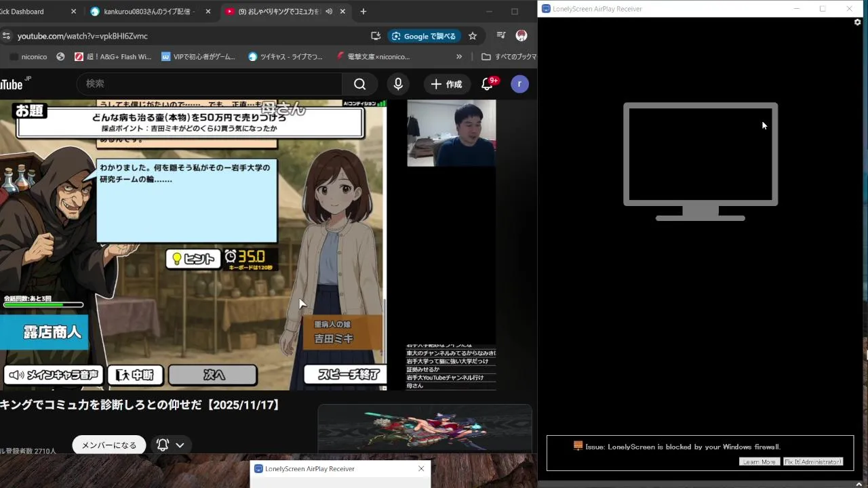Click the firewall issue icon in LonelyScreen
868x488 pixels.
(x=578, y=445)
